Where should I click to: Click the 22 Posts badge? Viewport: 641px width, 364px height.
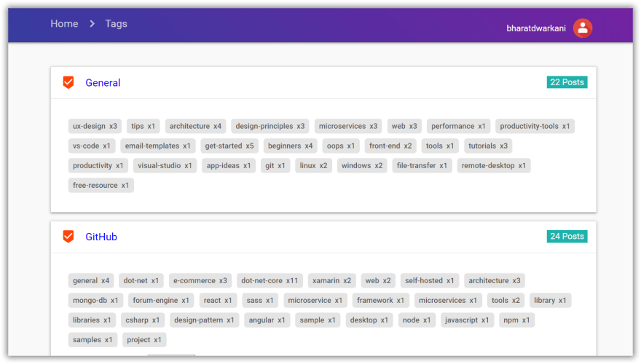tap(567, 82)
